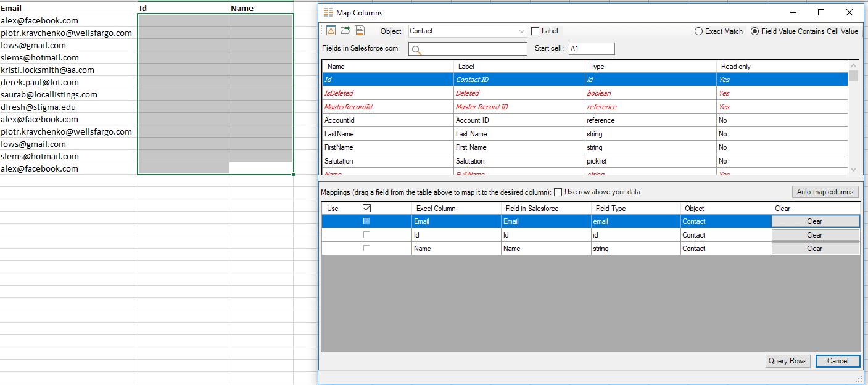Select Field Value Contains Cell Value option
The width and height of the screenshot is (868, 385).
pyautogui.click(x=755, y=31)
